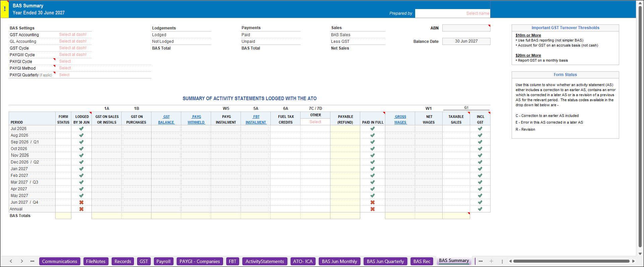Open the GST Accounting select dropdown
Screen dimensions: 644x267
point(73,35)
